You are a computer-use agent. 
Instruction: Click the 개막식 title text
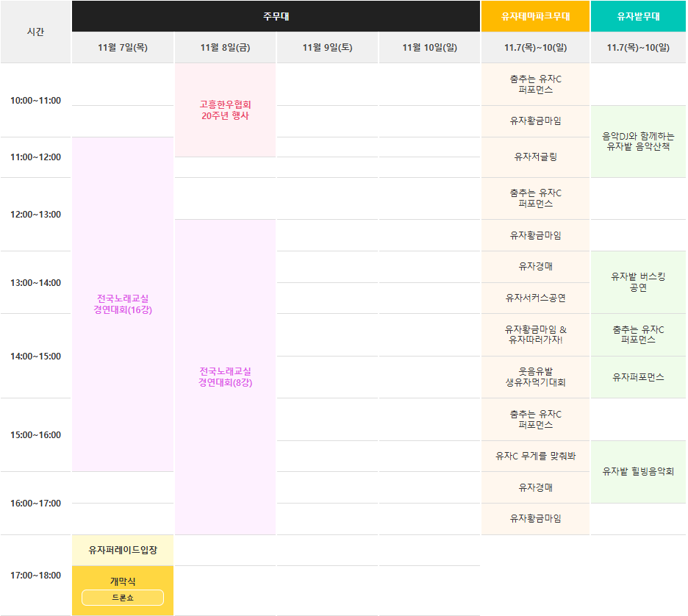(x=123, y=581)
